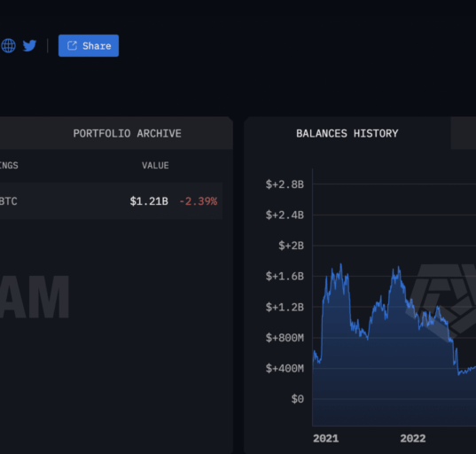This screenshot has height=454, width=476.
Task: Click the $+400M y-axis label
Action: (285, 368)
